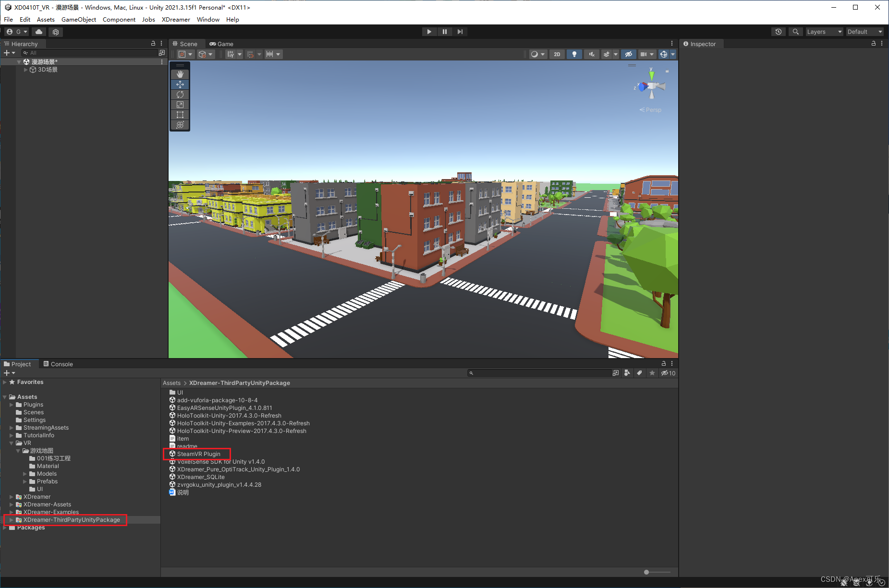Select the 001练习工程 folder
889x588 pixels.
(53, 458)
